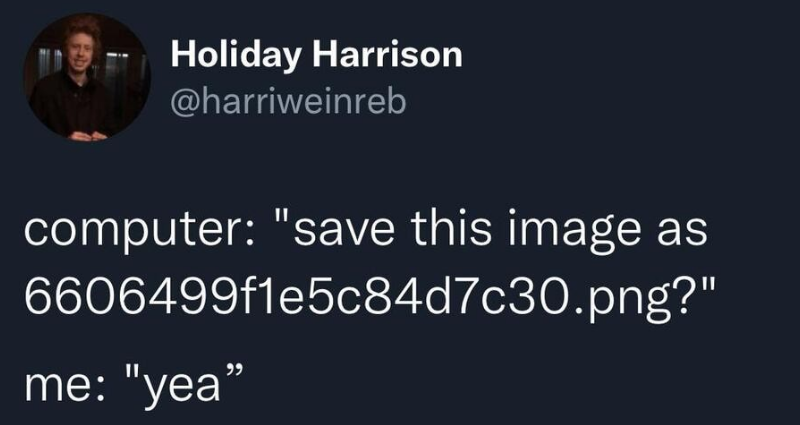
Task: Click the word "Holiday" in the display name
Action: [x=236, y=56]
